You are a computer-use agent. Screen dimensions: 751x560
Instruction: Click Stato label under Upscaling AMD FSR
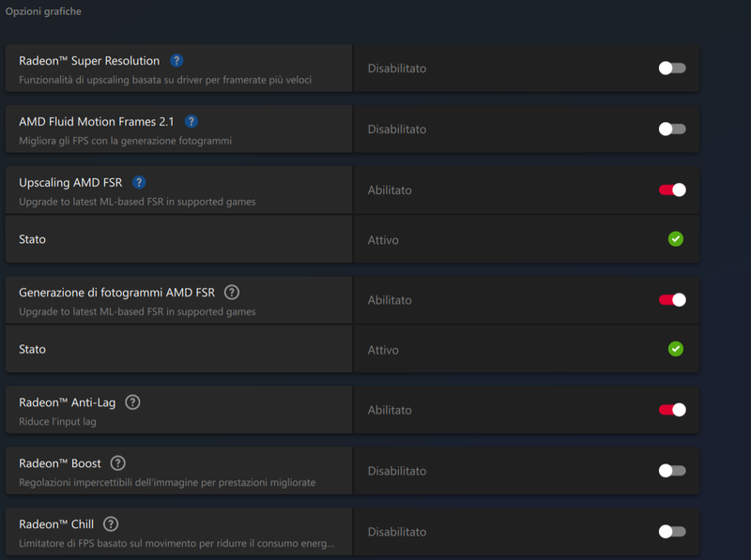(32, 239)
